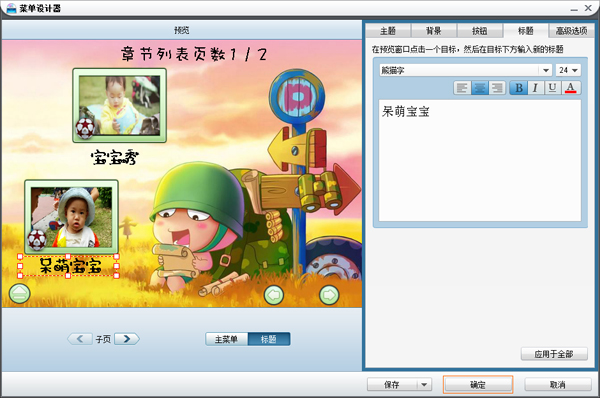The height and width of the screenshot is (398, 600).
Task: Click the 应用于全部 button
Action: point(554,354)
